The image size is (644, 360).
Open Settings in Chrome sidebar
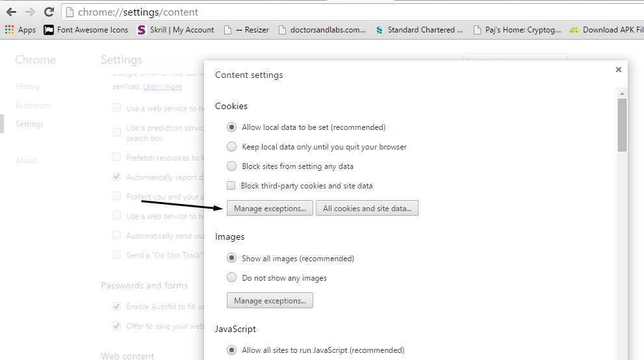click(29, 124)
